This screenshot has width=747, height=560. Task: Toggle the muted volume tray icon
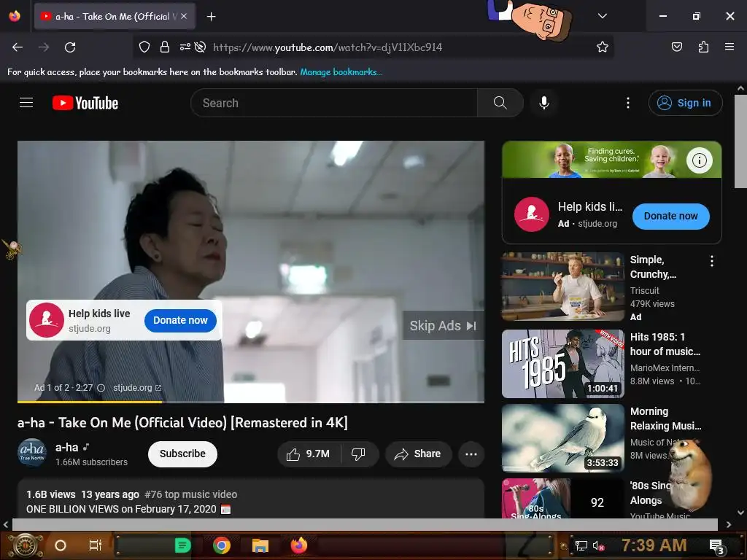click(x=598, y=545)
